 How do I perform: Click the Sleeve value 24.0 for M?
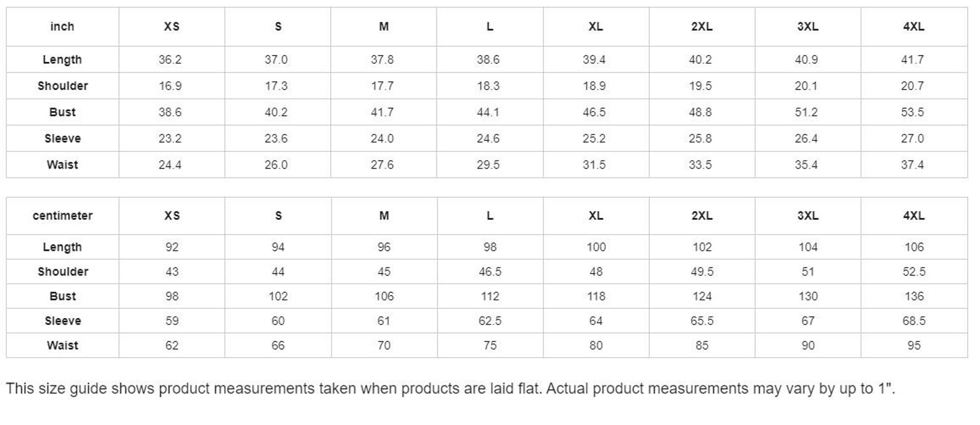383,138
